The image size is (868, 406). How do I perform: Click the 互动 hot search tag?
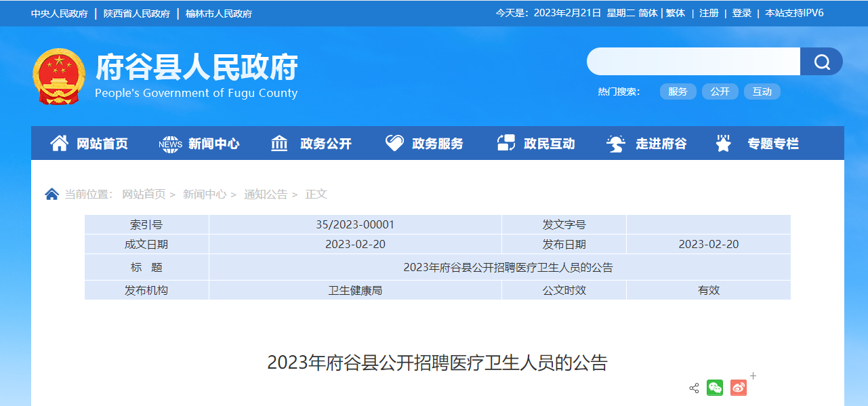(x=762, y=92)
